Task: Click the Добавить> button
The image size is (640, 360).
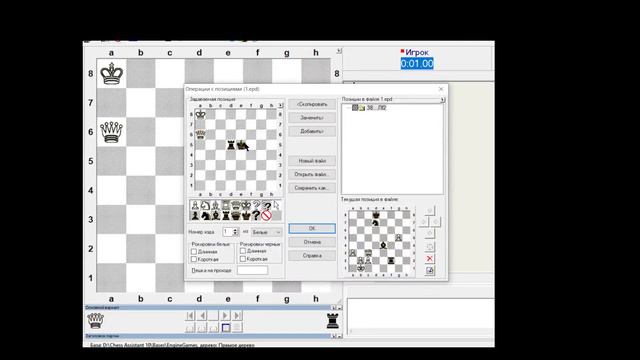Action: click(312, 131)
